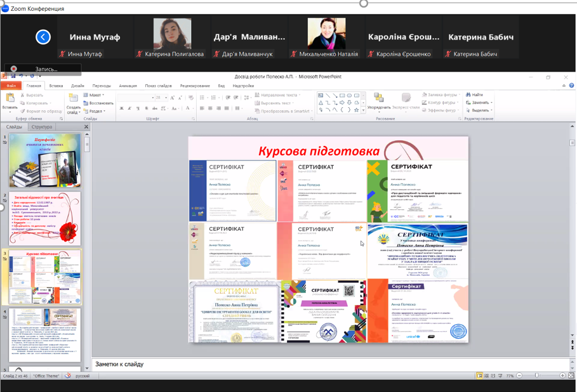The width and height of the screenshot is (577, 392).
Task: Click the Найти search tool
Action: click(x=475, y=95)
